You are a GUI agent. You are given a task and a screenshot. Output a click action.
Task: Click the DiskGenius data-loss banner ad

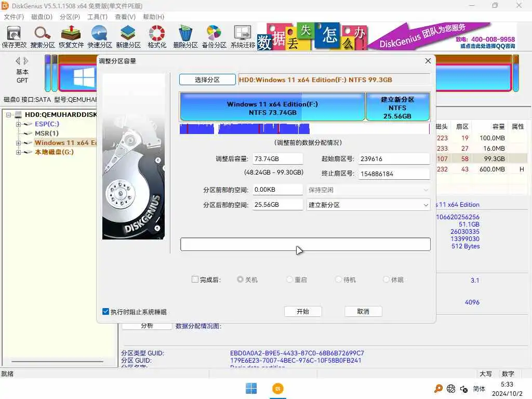387,36
